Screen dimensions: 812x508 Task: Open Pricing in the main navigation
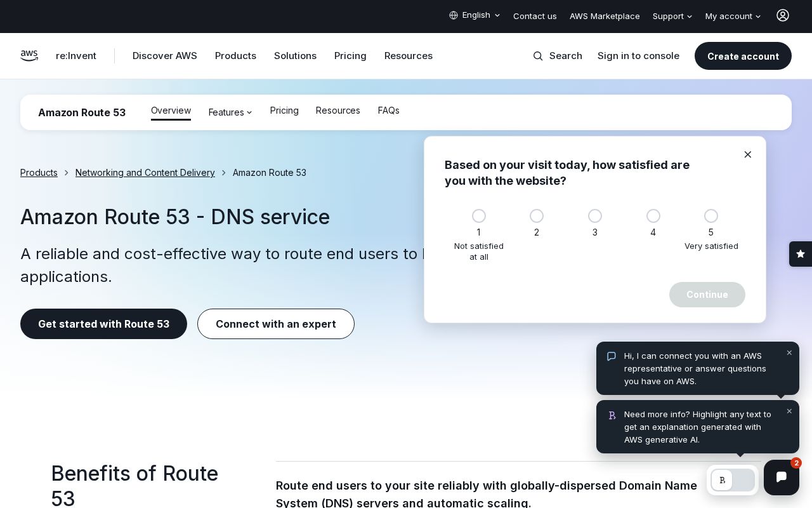[350, 56]
